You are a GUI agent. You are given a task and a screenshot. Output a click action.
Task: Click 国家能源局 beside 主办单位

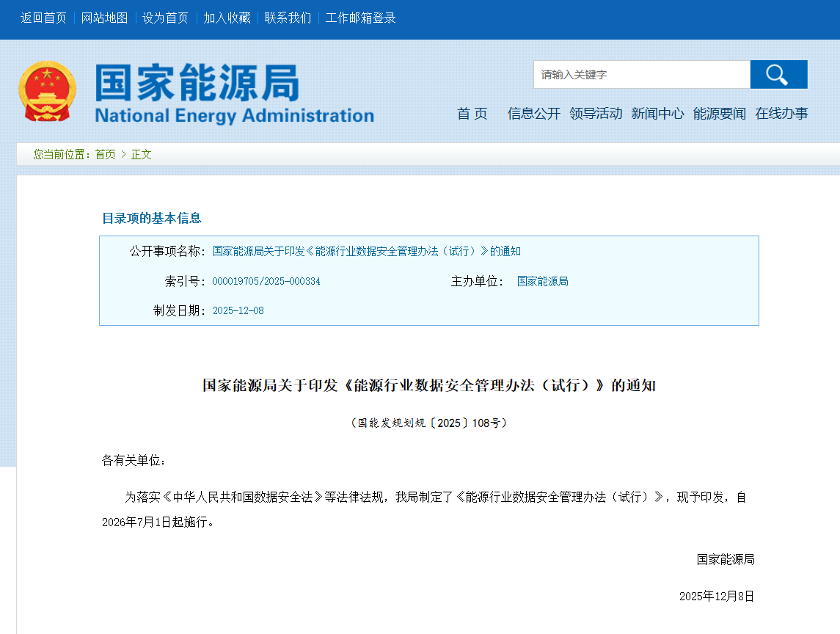542,282
